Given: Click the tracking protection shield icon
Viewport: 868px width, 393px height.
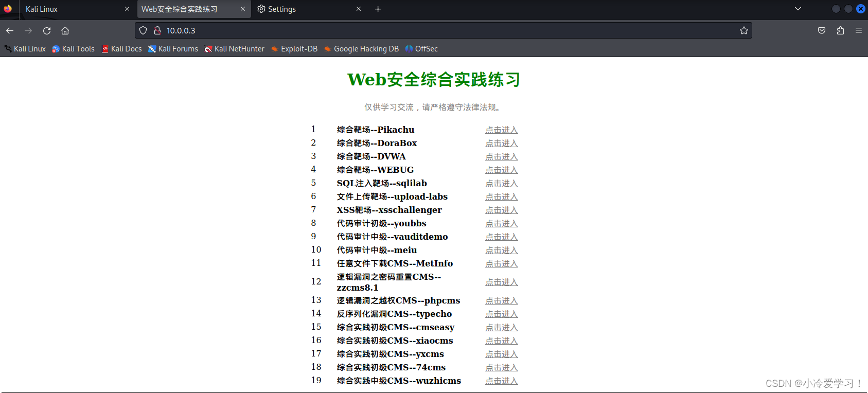Looking at the screenshot, I should pos(143,30).
